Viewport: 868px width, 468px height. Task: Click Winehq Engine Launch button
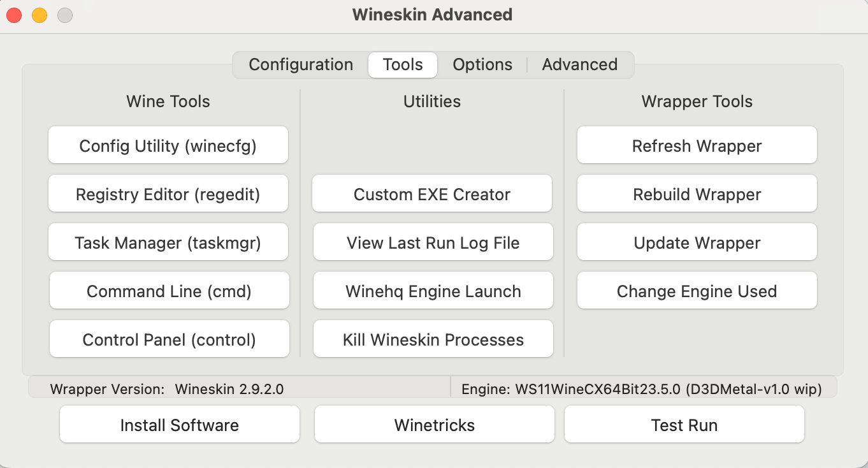click(433, 291)
